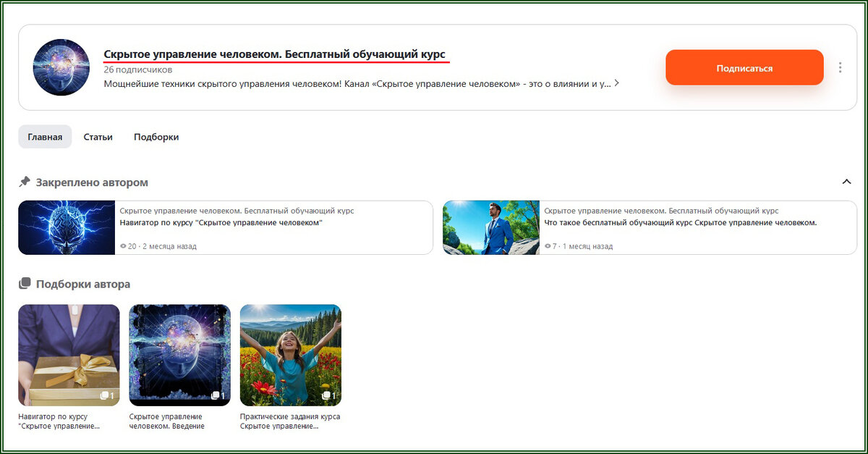
Task: Click the Закреплено автором heading
Action: point(92,182)
